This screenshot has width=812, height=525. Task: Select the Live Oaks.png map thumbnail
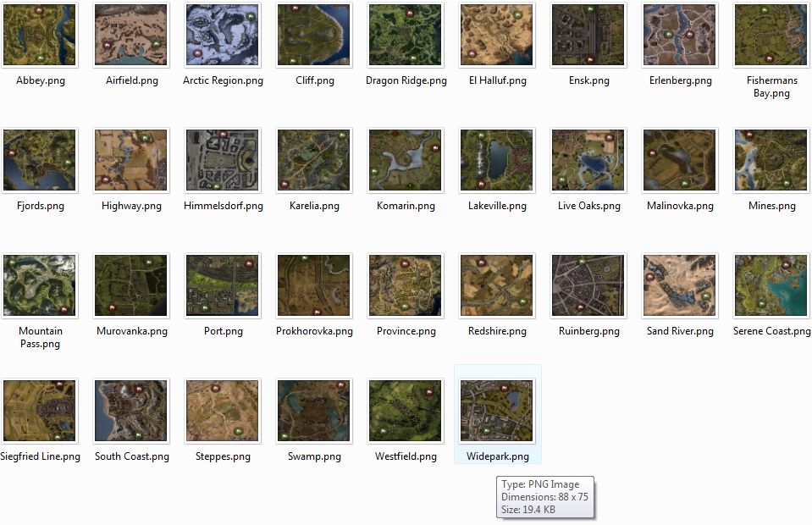588,160
